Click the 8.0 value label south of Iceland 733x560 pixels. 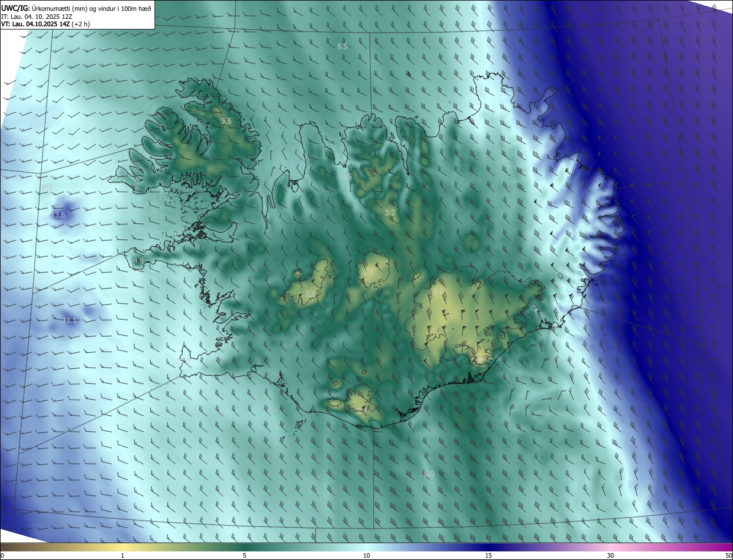tap(429, 474)
